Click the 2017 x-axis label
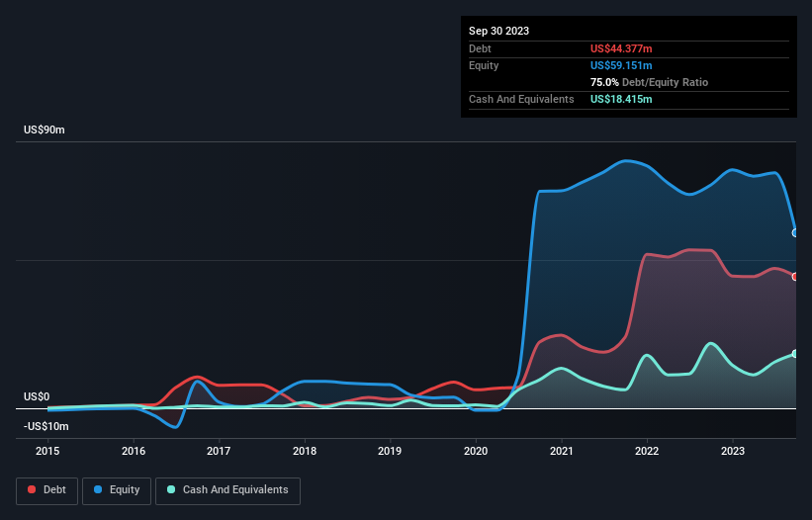Image resolution: width=812 pixels, height=520 pixels. (x=219, y=451)
